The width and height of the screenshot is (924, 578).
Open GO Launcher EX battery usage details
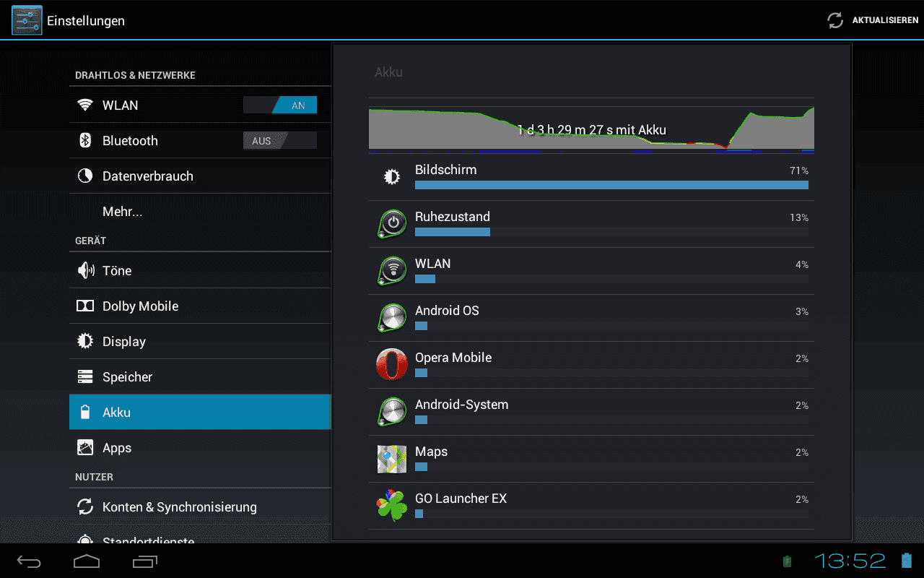pyautogui.click(x=591, y=506)
